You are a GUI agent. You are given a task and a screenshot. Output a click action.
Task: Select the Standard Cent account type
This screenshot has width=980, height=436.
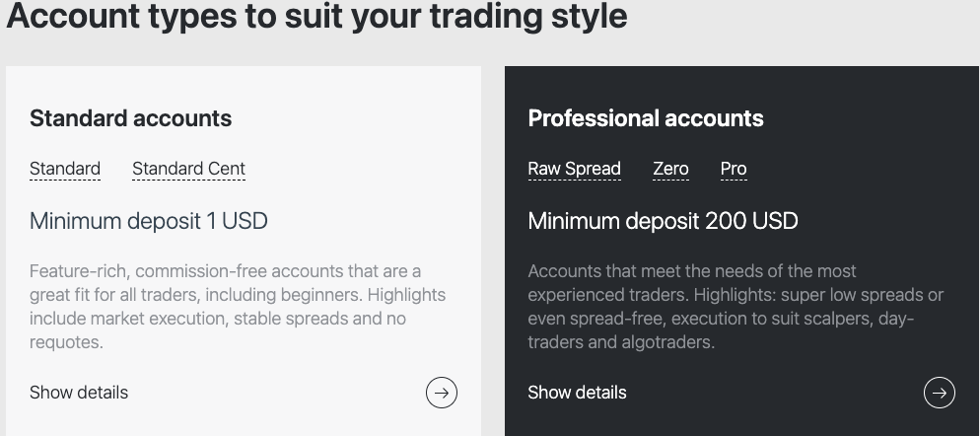(x=188, y=169)
